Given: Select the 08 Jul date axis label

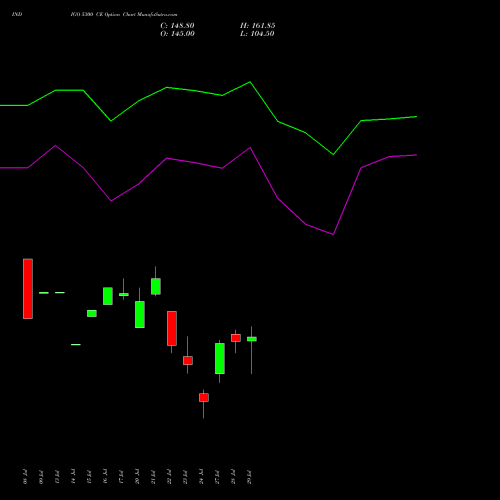Looking at the screenshot, I should coord(25,477).
